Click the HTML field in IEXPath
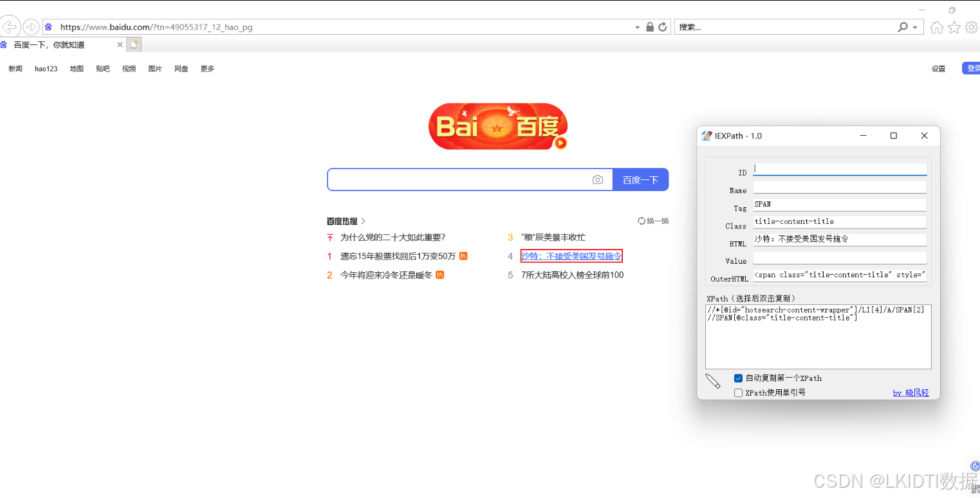 [x=840, y=239]
